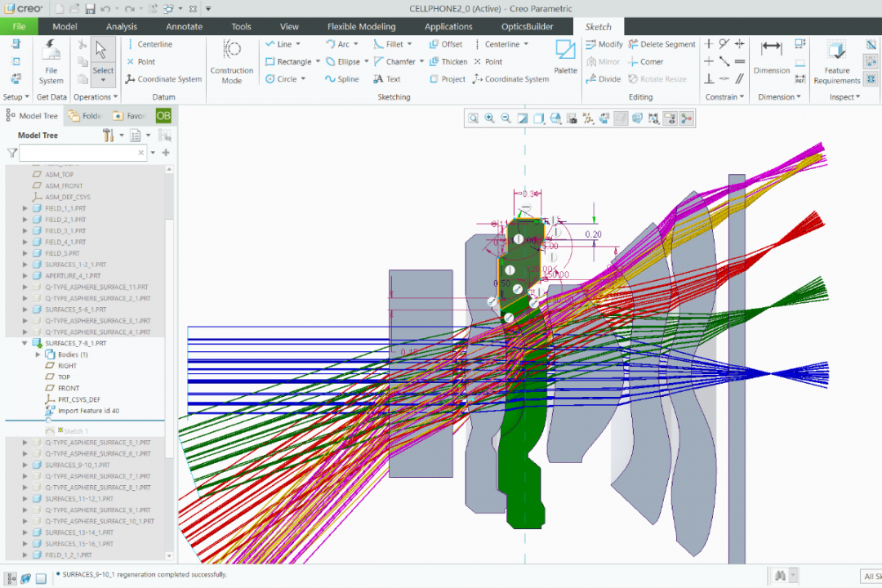Screen dimensions: 882x588
Task: Expand the FIELD_1_1.PRT tree node
Action: (25, 208)
